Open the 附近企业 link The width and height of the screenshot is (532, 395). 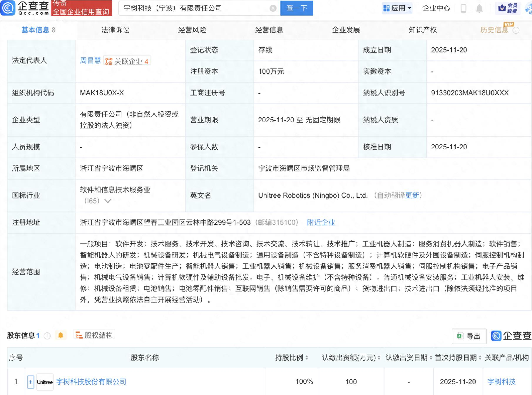[321, 222]
